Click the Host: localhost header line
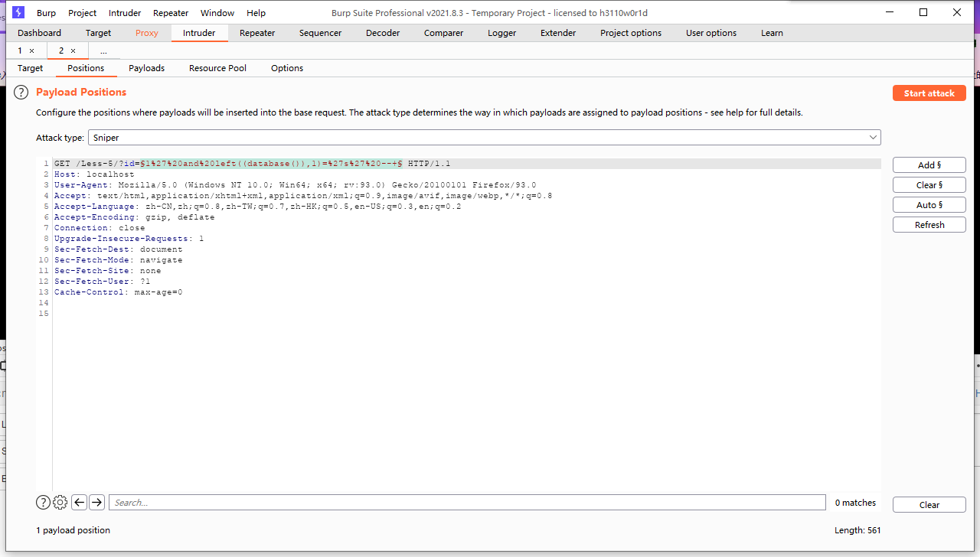 tap(94, 174)
